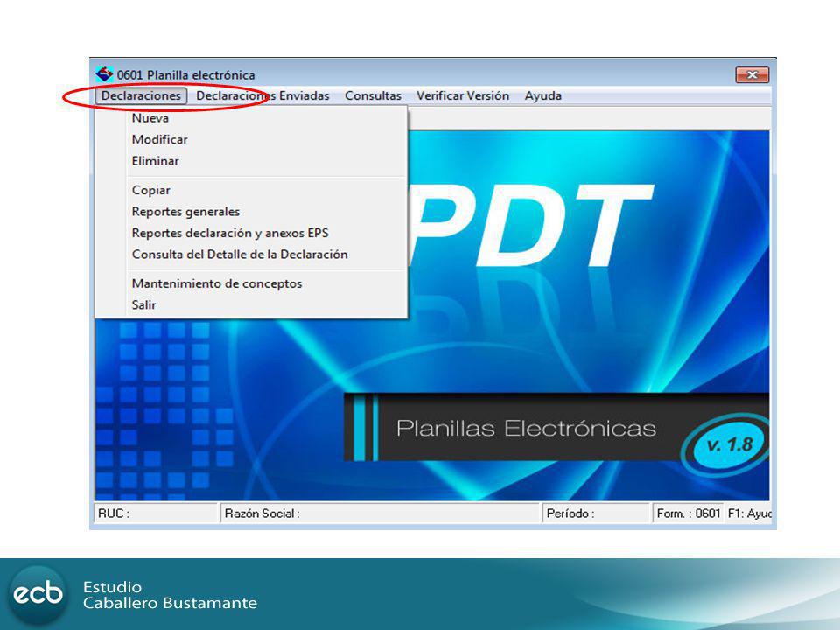Click the F1: Ayuda status bar entry
Viewport: 840px width, 630px height.
click(748, 514)
